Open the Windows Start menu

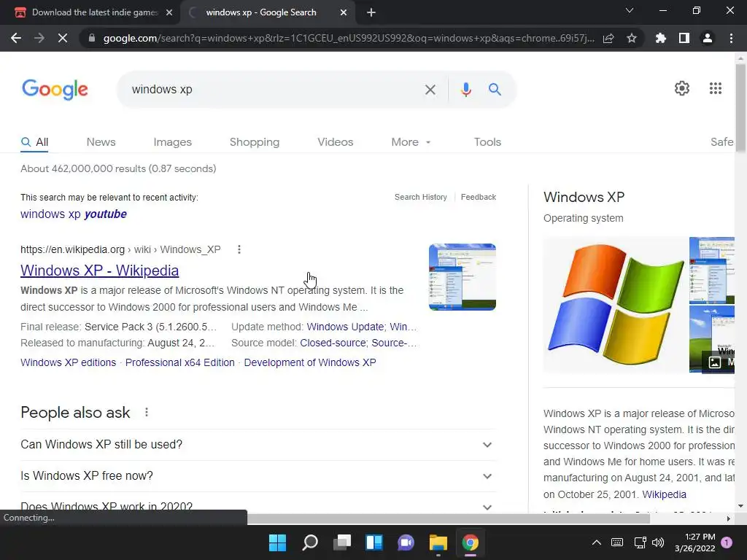pyautogui.click(x=277, y=542)
